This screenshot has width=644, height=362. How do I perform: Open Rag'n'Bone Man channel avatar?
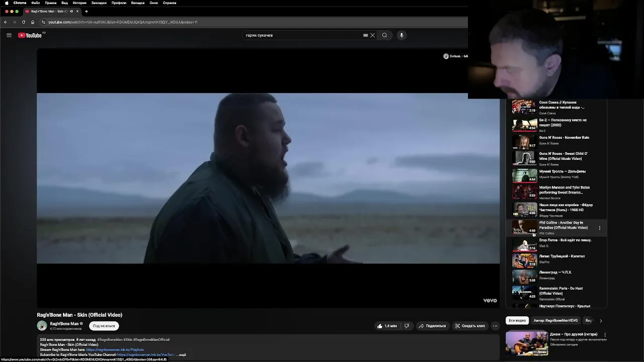click(x=42, y=326)
